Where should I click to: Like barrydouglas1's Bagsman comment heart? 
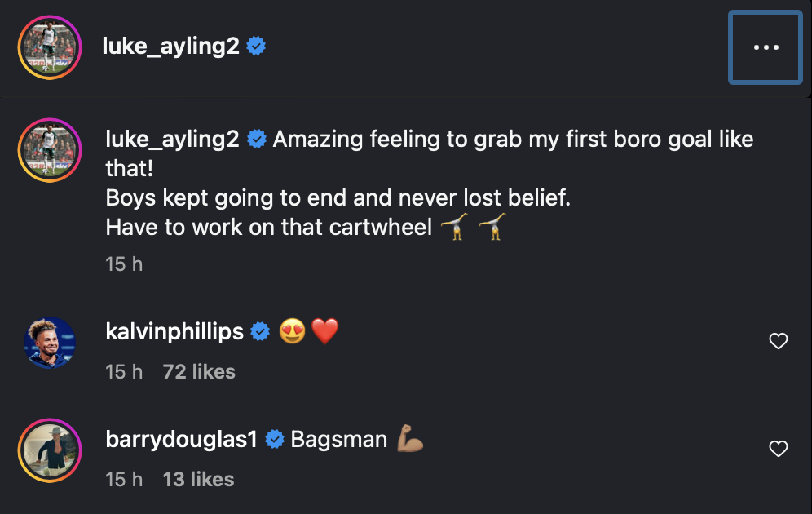tap(779, 448)
